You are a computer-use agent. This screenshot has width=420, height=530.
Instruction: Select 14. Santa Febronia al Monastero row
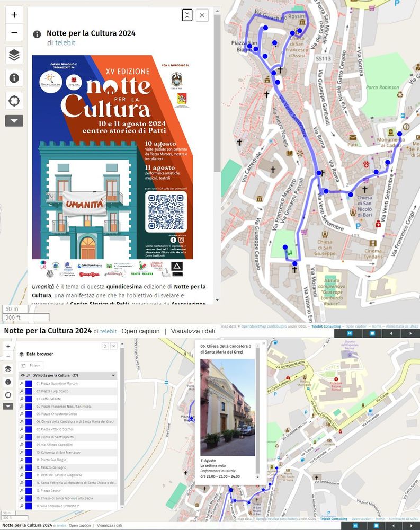pyautogui.click(x=68, y=483)
